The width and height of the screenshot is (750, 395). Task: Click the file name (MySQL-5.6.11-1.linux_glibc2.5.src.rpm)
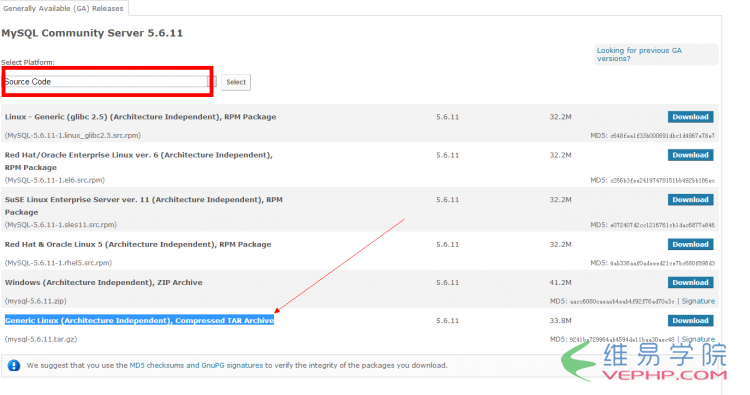[x=73, y=135]
